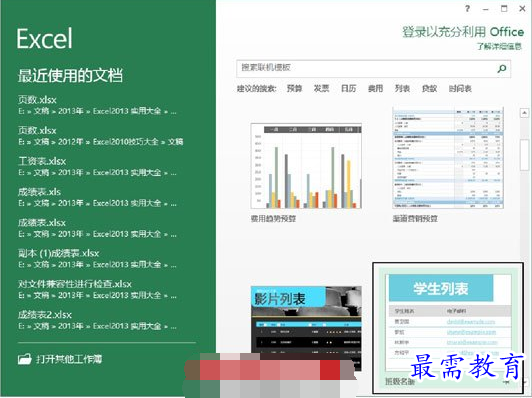Select suggested search 预算
The height and width of the screenshot is (398, 532).
[294, 89]
